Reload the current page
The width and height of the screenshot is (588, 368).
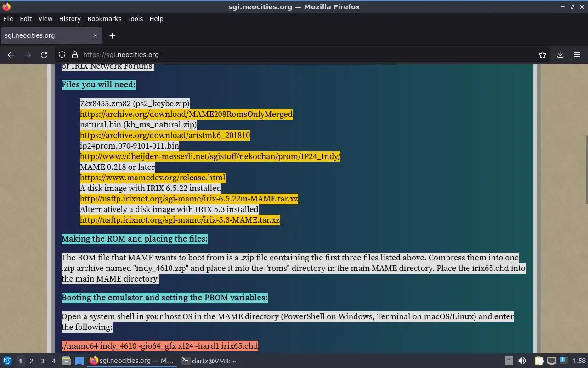point(44,55)
